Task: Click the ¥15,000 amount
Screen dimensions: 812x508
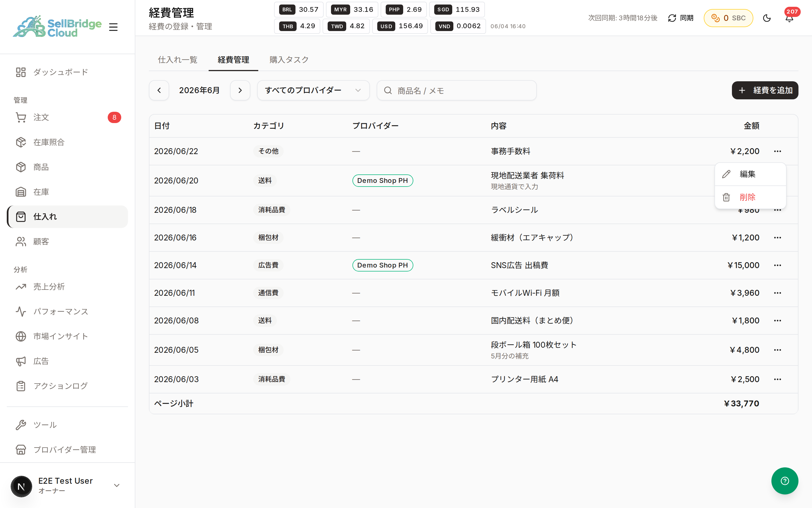Action: coord(743,265)
